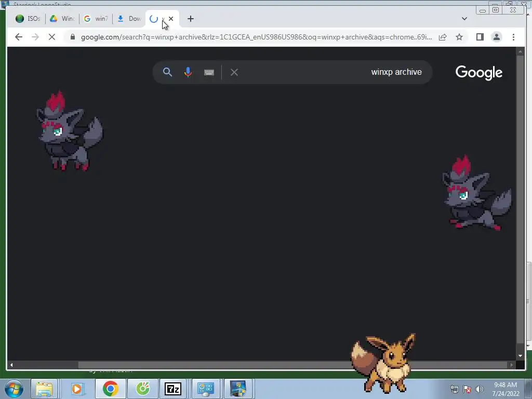Viewport: 532px width, 399px height.
Task: Click the Eevee desktop pet sprite
Action: 383,362
